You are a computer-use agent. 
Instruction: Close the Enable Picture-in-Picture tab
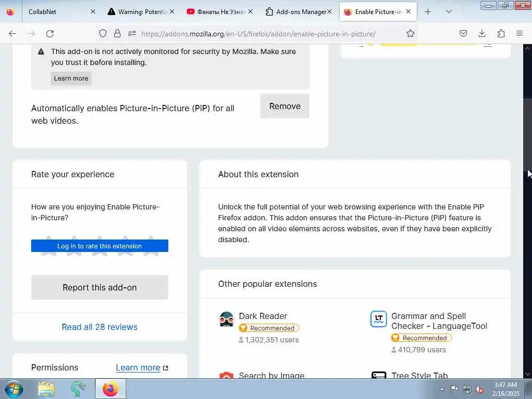[408, 12]
